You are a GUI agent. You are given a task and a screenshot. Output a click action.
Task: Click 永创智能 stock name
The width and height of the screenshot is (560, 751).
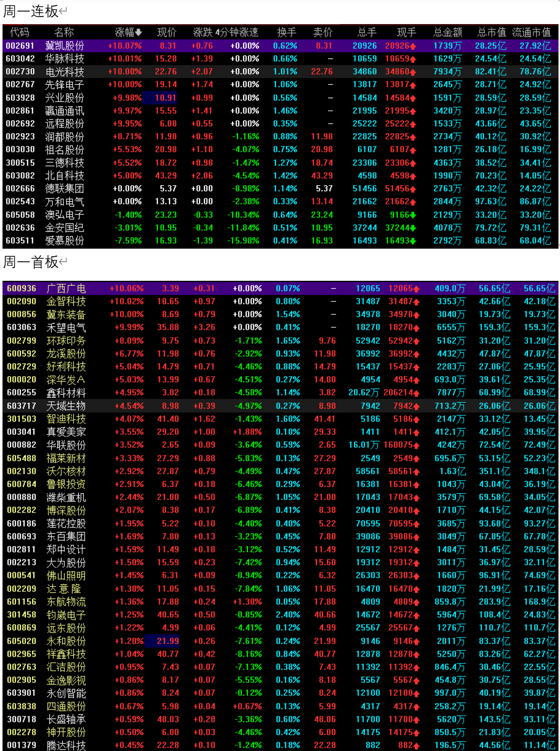(x=66, y=694)
